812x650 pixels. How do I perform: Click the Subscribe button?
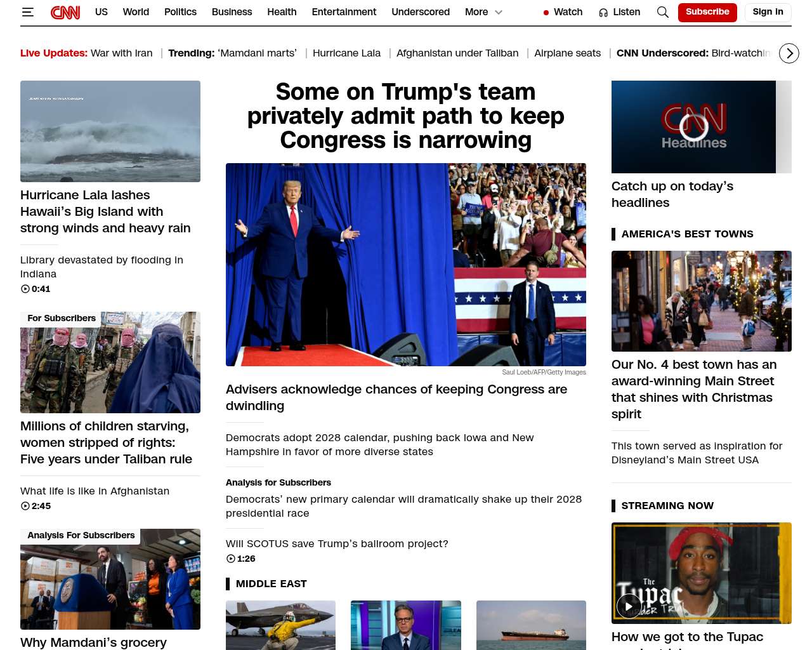pyautogui.click(x=707, y=12)
